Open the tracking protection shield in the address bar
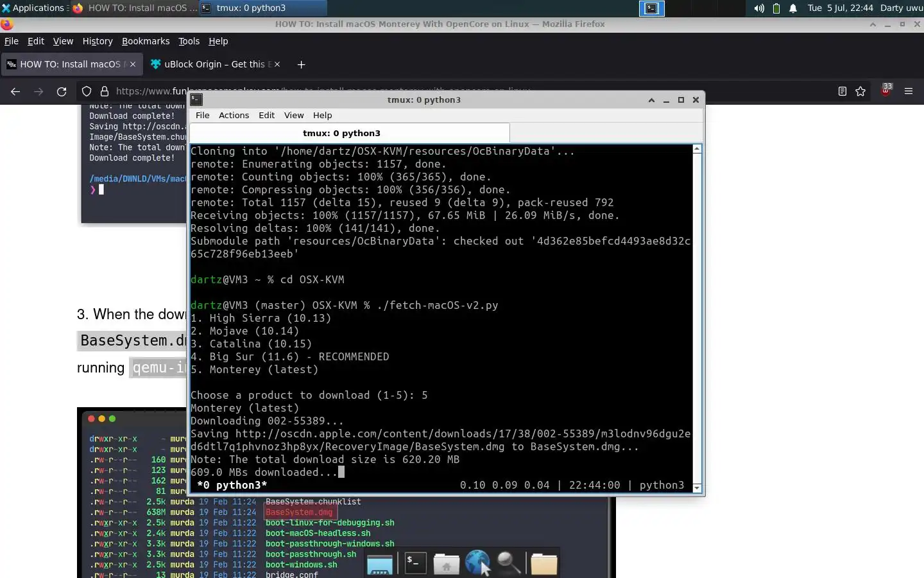924x578 pixels. [87, 91]
